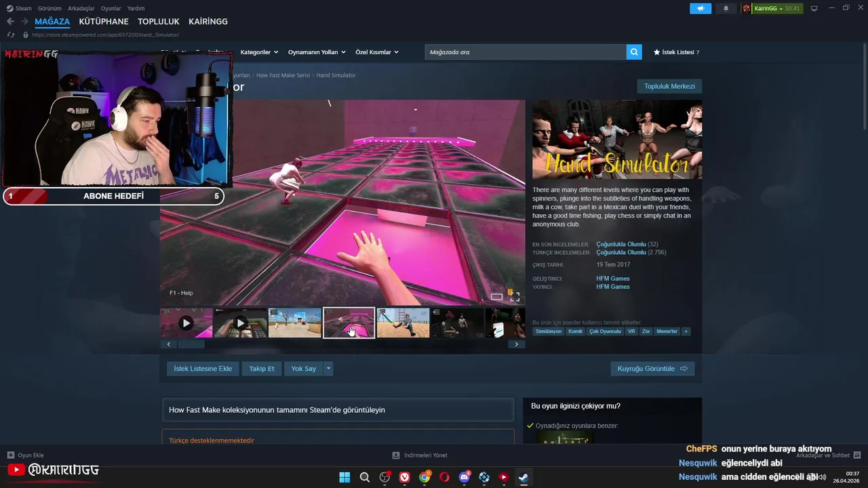Open Discord from the taskbar
This screenshot has width=868, height=488.
pos(465,477)
